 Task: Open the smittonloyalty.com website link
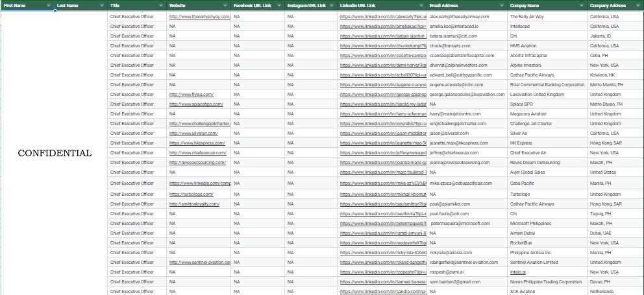194,204
